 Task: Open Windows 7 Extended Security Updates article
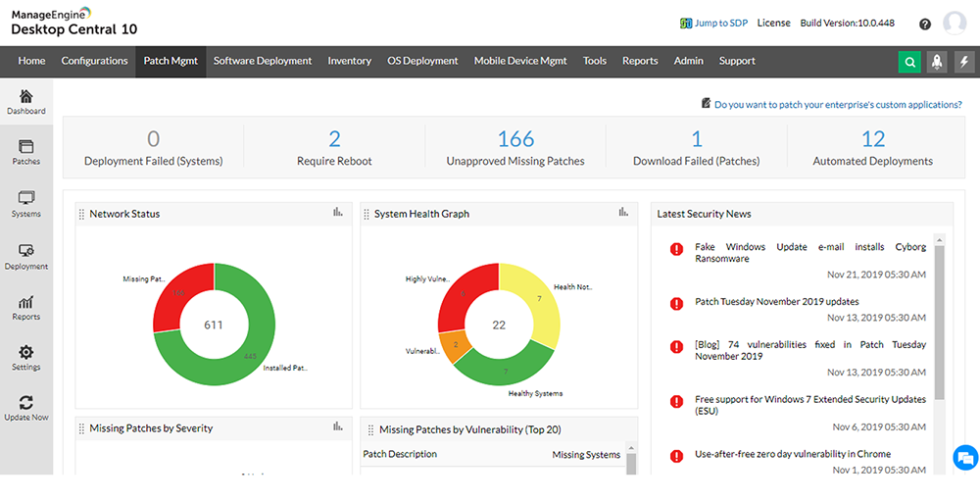810,405
